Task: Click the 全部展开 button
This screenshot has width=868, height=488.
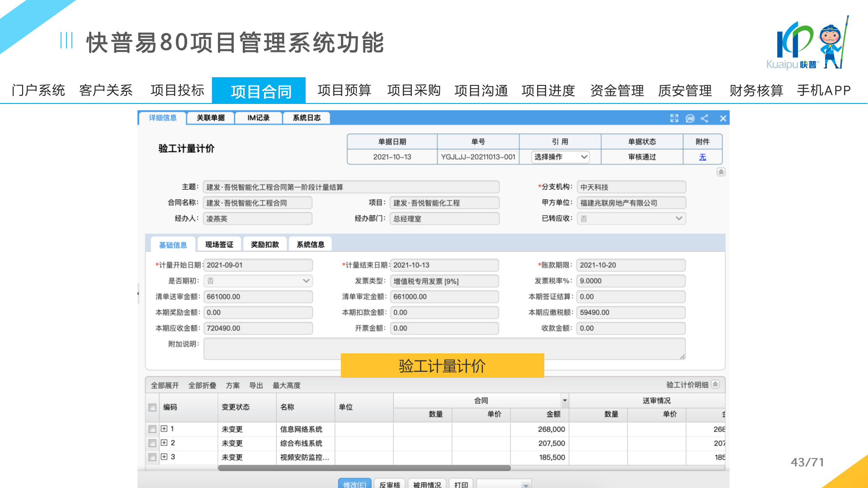Action: 165,385
